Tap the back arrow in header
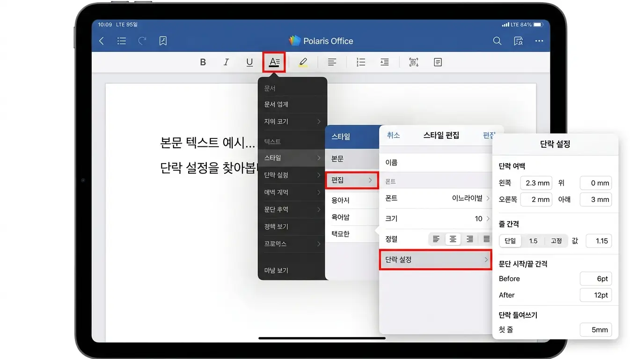This screenshot has height=359, width=644. click(102, 41)
